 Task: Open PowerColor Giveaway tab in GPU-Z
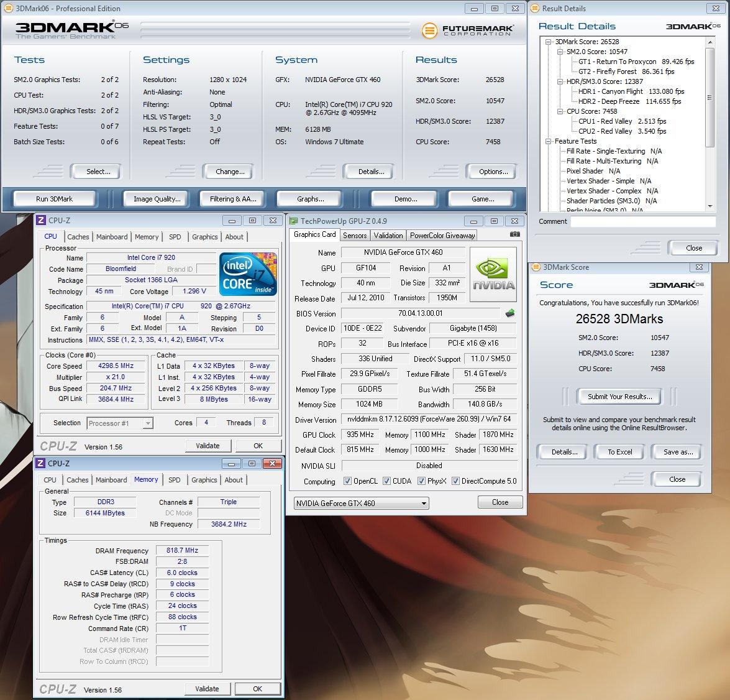(x=442, y=235)
